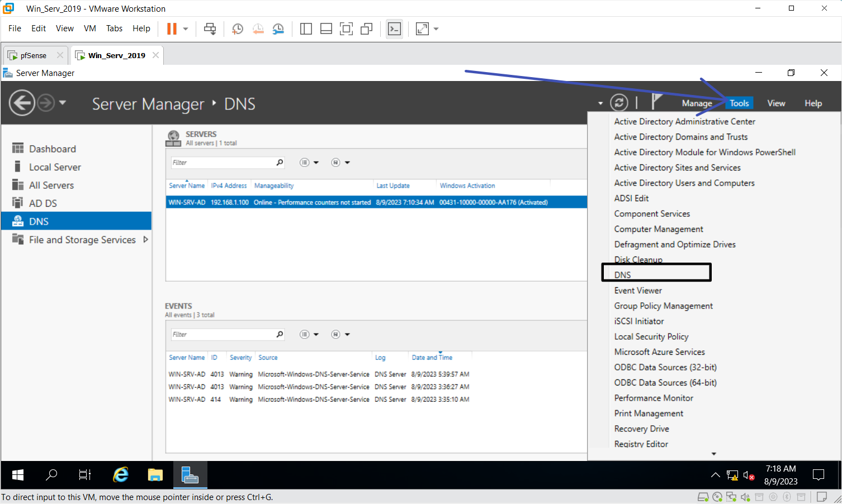Sort servers by Last Update column
842x504 pixels.
pyautogui.click(x=393, y=186)
